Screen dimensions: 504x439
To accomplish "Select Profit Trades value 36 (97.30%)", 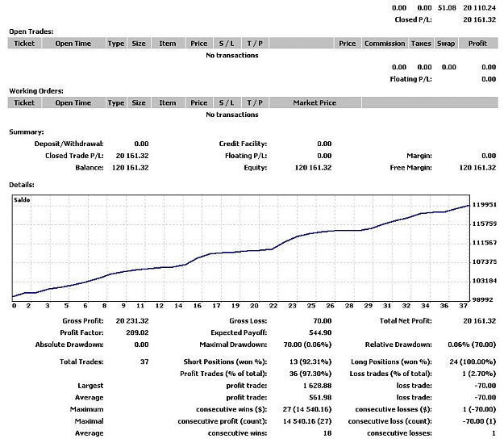I will pos(310,374).
